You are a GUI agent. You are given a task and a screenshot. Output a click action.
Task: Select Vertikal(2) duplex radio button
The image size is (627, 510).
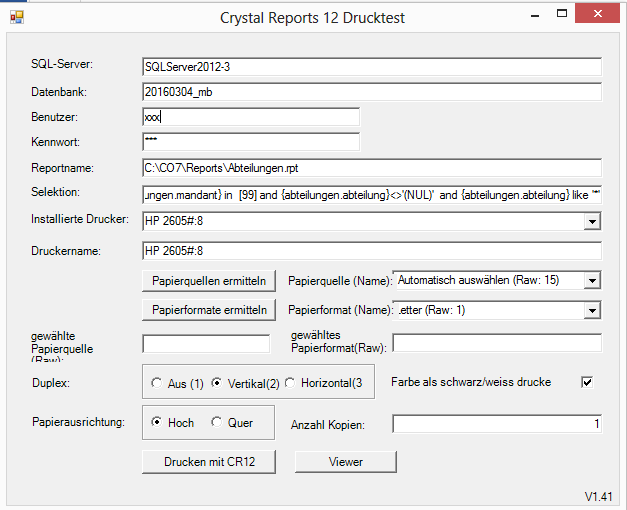coord(216,383)
